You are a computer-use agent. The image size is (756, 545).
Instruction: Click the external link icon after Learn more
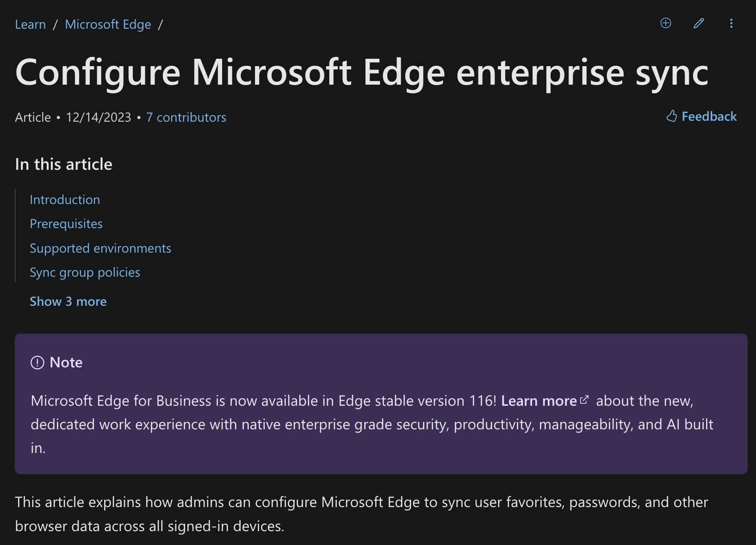tap(584, 400)
